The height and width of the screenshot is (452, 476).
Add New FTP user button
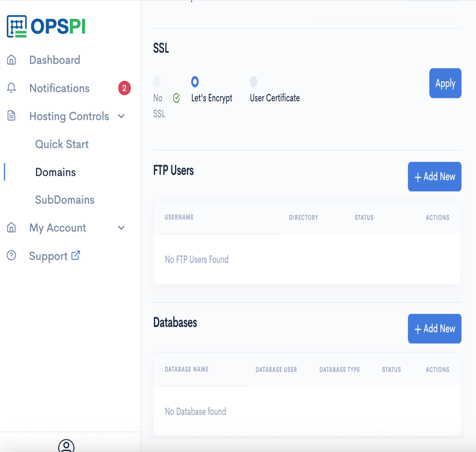pyautogui.click(x=434, y=177)
